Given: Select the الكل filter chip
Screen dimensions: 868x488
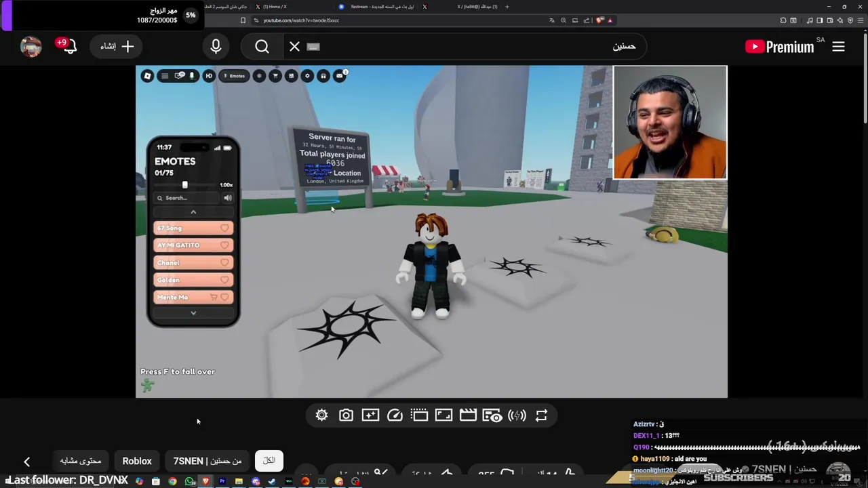Looking at the screenshot, I should [269, 461].
